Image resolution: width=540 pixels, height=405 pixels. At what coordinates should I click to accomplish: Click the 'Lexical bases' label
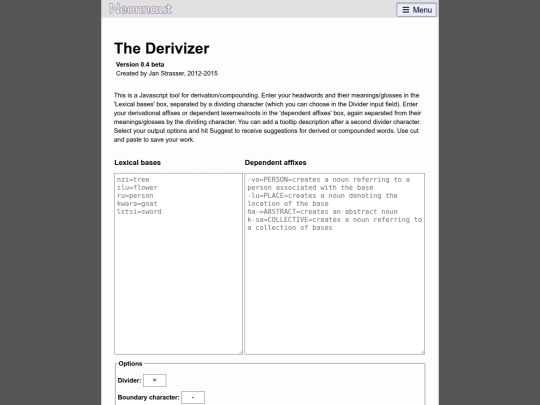pos(137,163)
